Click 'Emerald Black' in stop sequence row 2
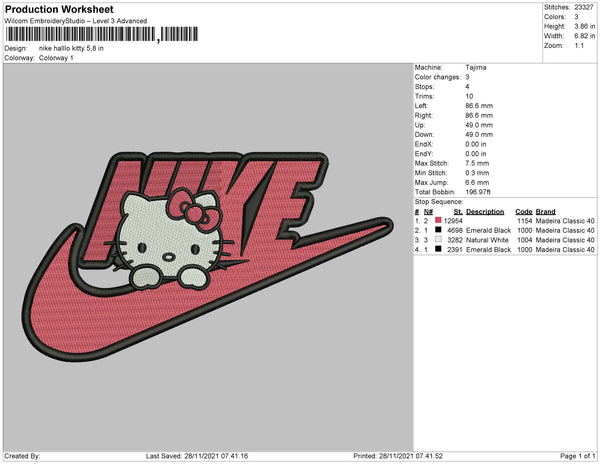 488,230
